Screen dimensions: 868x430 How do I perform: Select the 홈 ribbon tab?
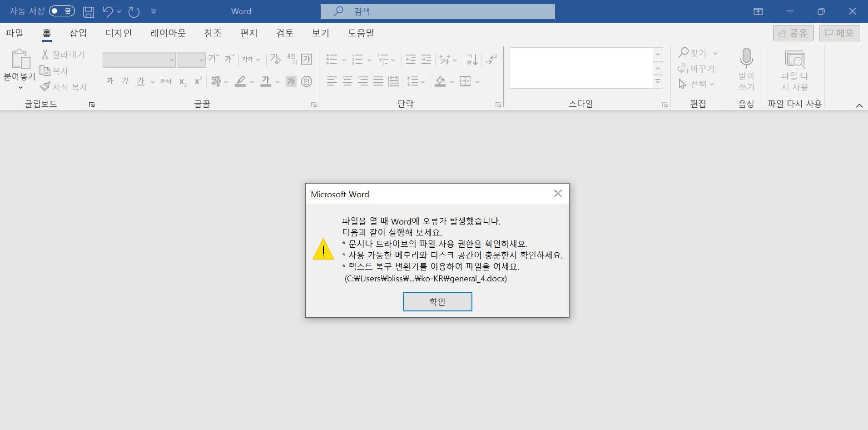47,33
